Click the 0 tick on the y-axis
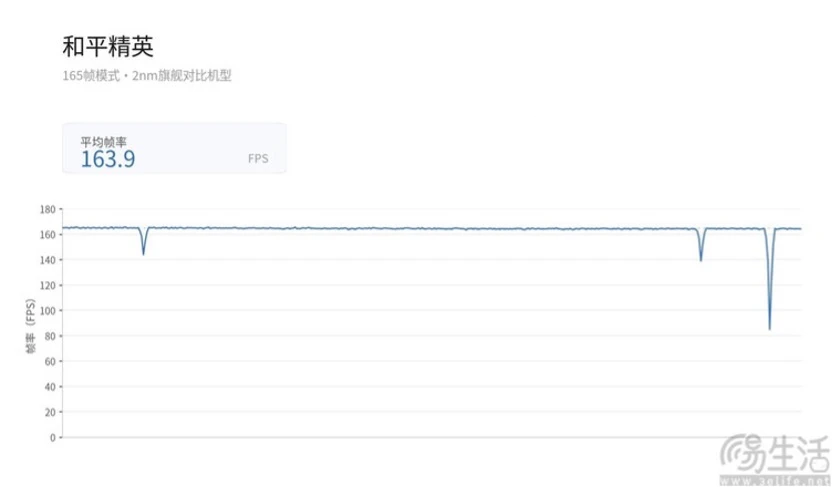Viewport: 832px width, 487px height. point(53,438)
